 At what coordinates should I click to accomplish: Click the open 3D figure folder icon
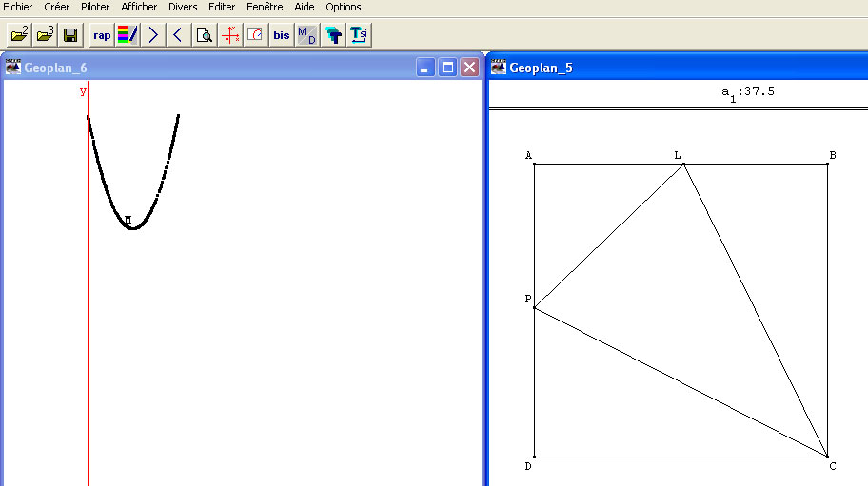[x=45, y=35]
